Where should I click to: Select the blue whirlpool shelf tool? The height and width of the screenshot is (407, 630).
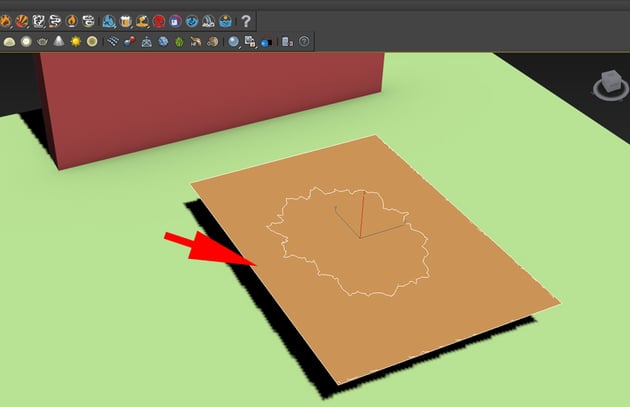(192, 21)
